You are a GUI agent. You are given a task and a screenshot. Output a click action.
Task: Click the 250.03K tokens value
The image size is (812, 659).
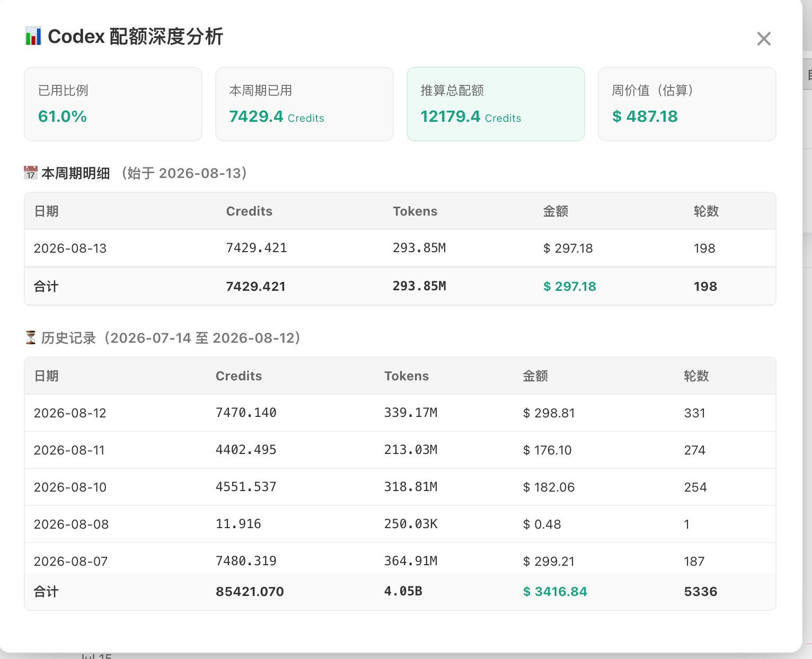coord(411,524)
